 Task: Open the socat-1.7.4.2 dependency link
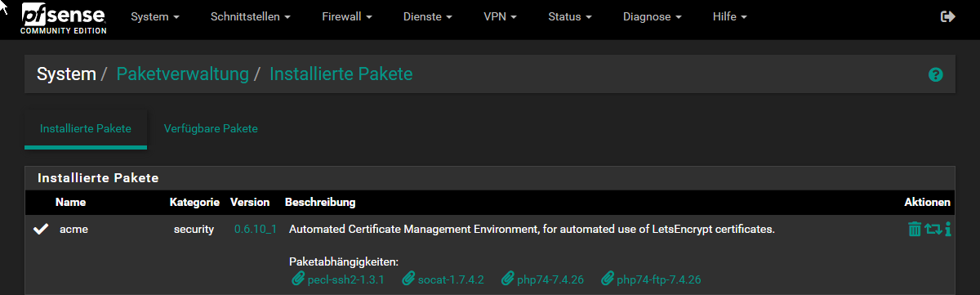point(450,279)
